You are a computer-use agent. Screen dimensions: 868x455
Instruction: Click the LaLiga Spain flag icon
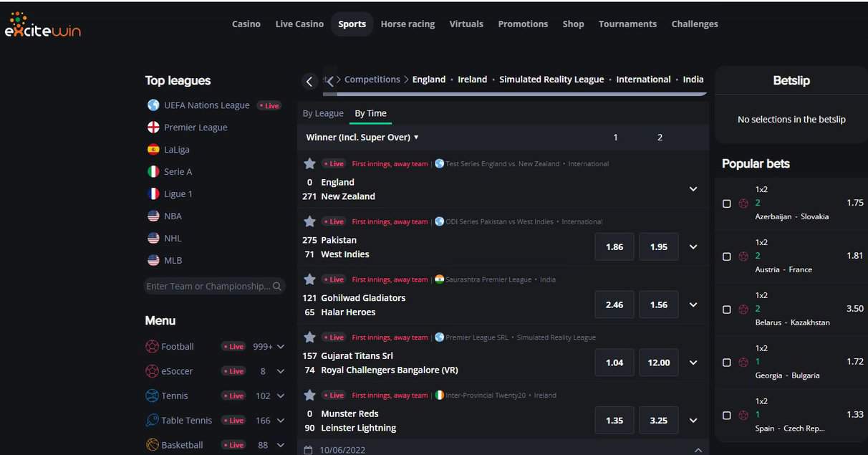click(153, 150)
